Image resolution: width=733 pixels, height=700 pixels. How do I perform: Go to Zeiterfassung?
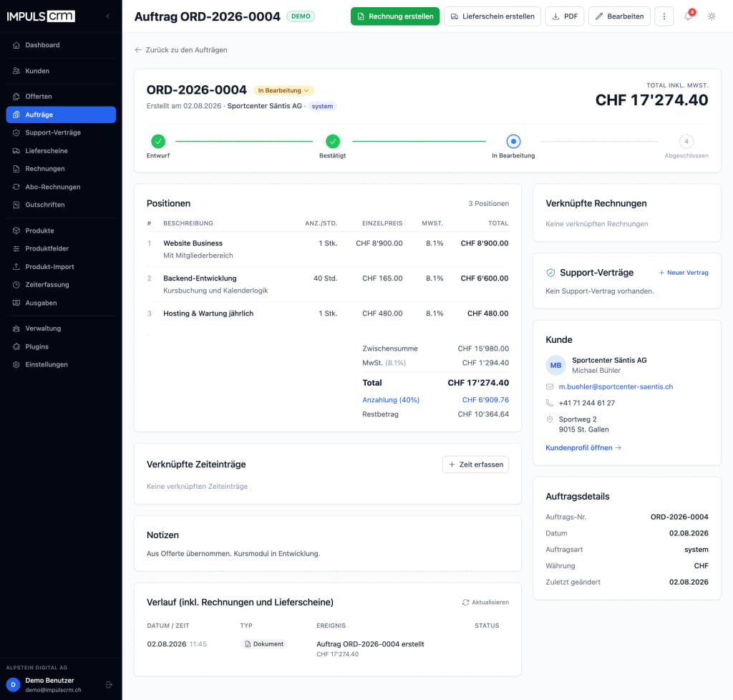(x=61, y=285)
